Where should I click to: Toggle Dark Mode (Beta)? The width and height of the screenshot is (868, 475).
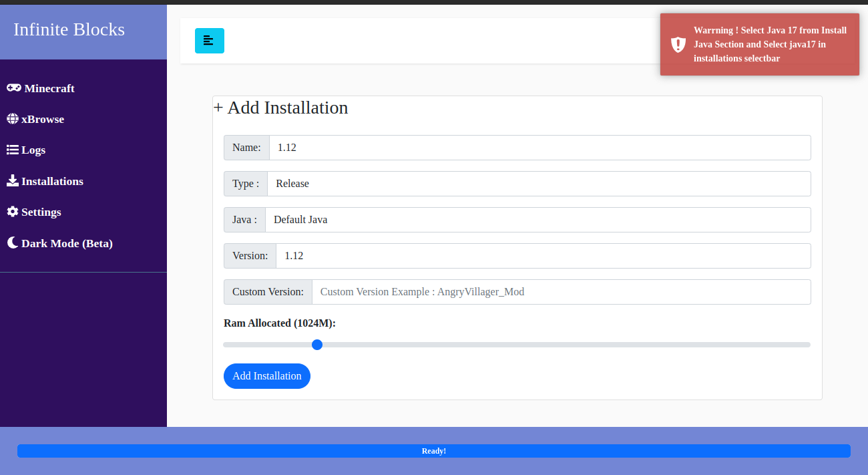tap(59, 243)
